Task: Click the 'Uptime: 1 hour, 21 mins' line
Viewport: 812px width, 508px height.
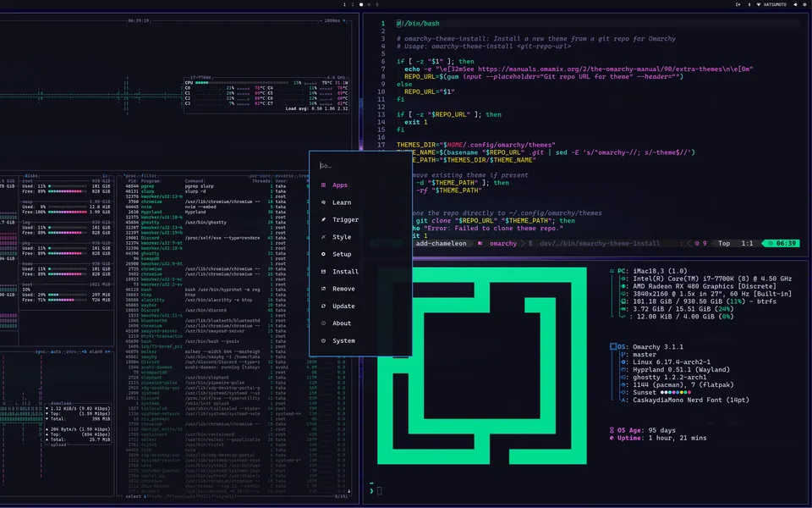Action: (x=658, y=438)
